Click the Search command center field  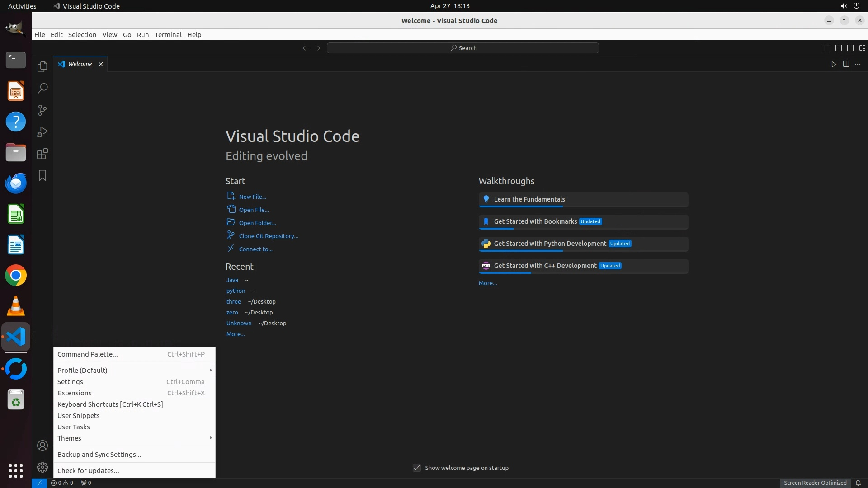[463, 48]
